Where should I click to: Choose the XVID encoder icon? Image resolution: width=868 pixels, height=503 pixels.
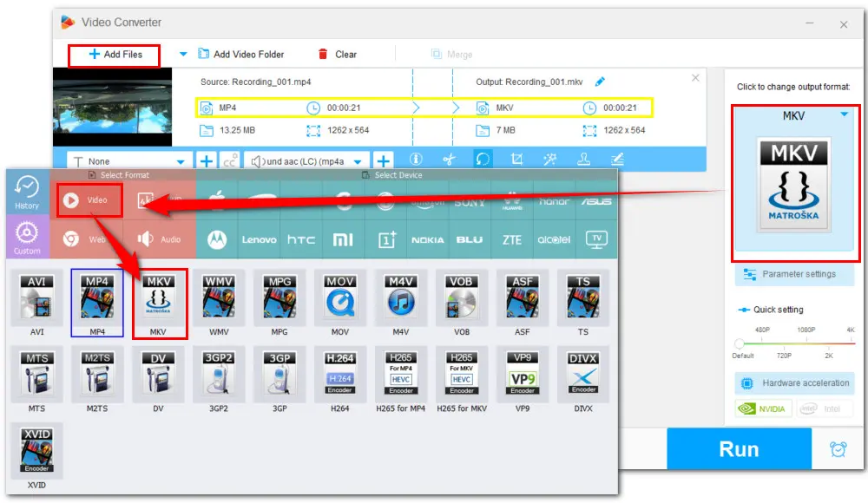[x=36, y=450]
